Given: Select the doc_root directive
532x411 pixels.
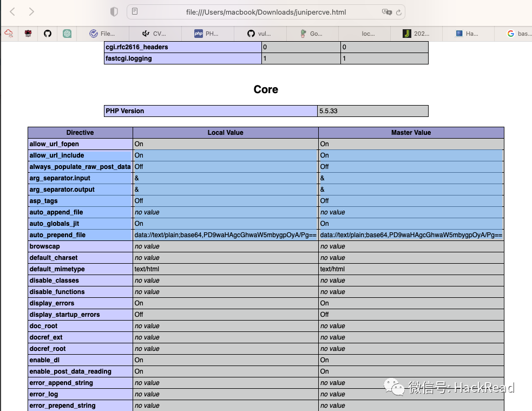Looking at the screenshot, I should pyautogui.click(x=43, y=326).
